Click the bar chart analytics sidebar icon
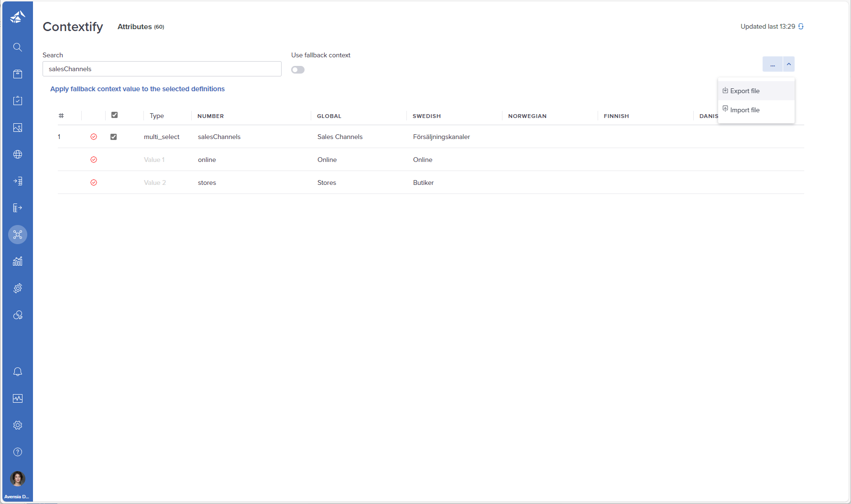The image size is (851, 504). (18, 261)
